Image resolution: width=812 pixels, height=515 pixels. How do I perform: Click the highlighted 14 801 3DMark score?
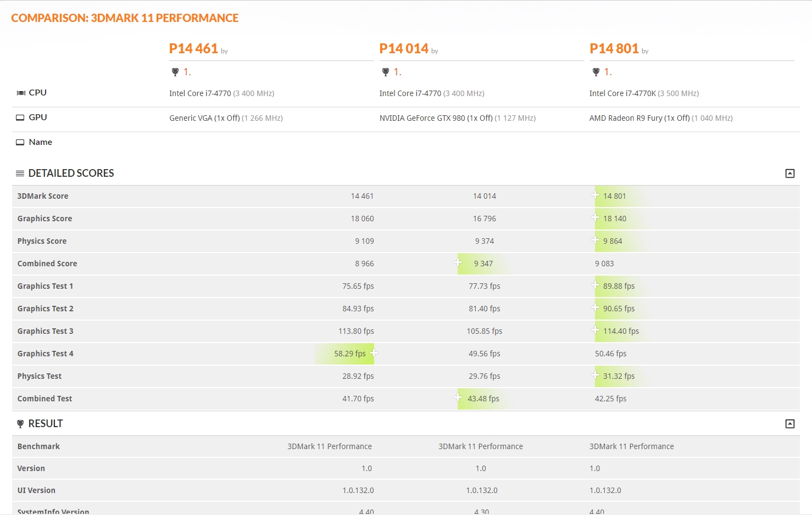point(614,196)
